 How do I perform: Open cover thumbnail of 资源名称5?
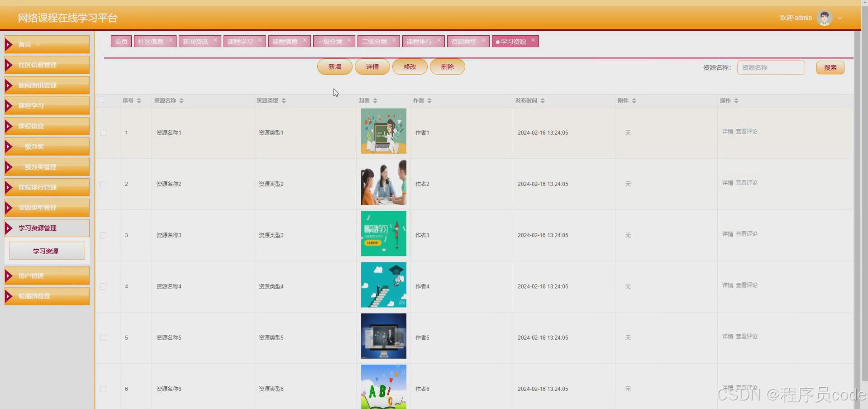click(384, 336)
